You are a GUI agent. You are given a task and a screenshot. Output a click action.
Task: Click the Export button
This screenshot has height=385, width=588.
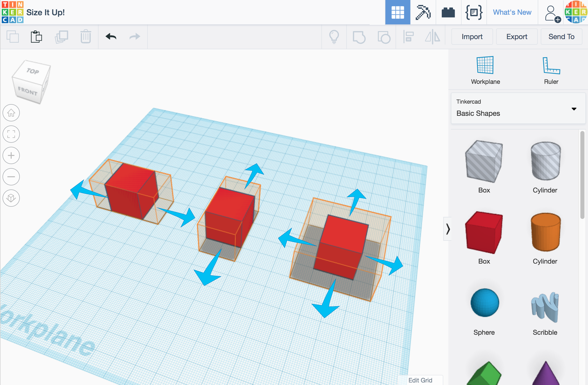pos(517,37)
